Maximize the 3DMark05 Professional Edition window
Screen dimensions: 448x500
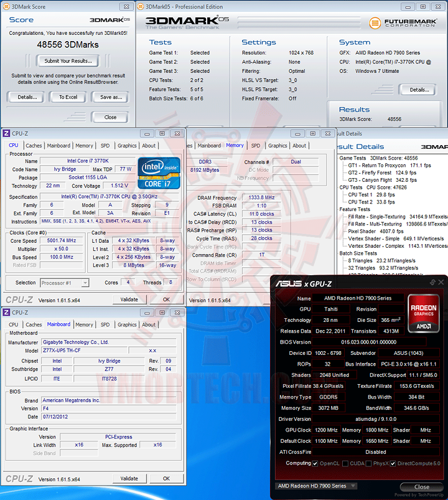423,6
